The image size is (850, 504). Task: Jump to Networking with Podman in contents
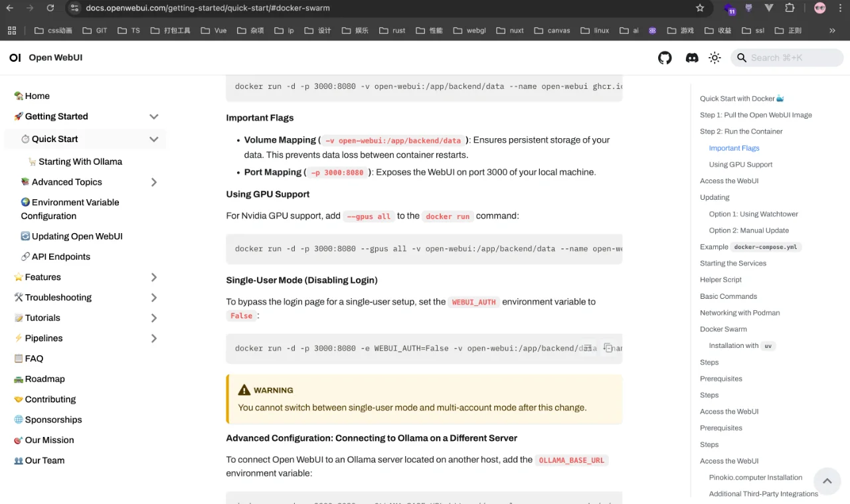pyautogui.click(x=740, y=313)
